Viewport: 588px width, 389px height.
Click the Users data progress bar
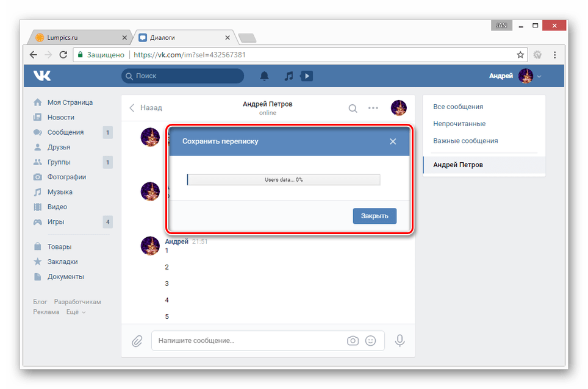point(284,179)
